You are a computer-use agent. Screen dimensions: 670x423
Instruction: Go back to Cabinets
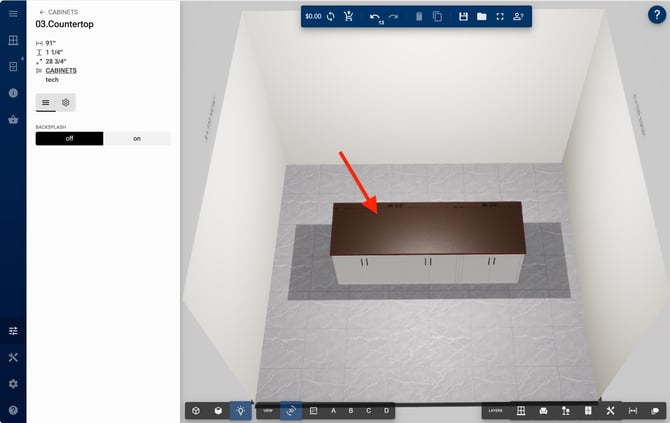[x=60, y=12]
